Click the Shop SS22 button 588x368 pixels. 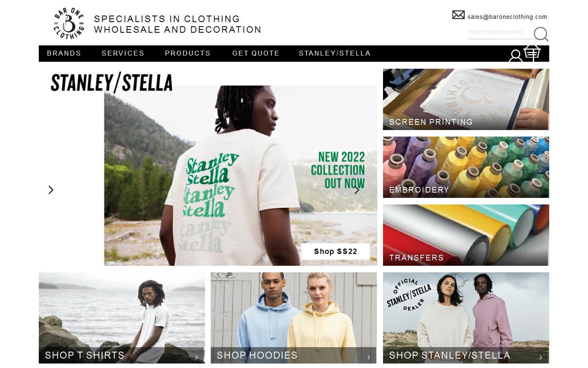[x=336, y=251]
